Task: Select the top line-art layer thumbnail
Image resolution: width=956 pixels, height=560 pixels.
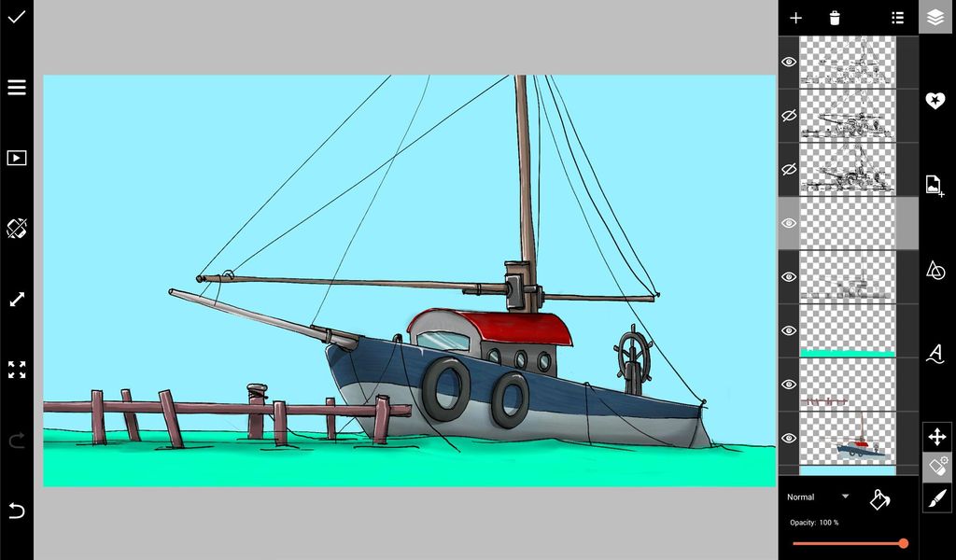Action: [x=848, y=62]
